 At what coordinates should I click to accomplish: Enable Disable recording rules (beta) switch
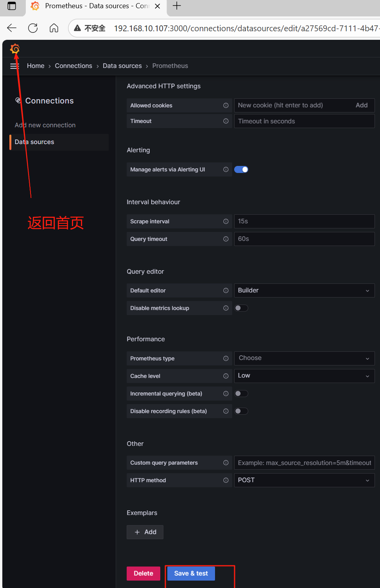(x=241, y=411)
